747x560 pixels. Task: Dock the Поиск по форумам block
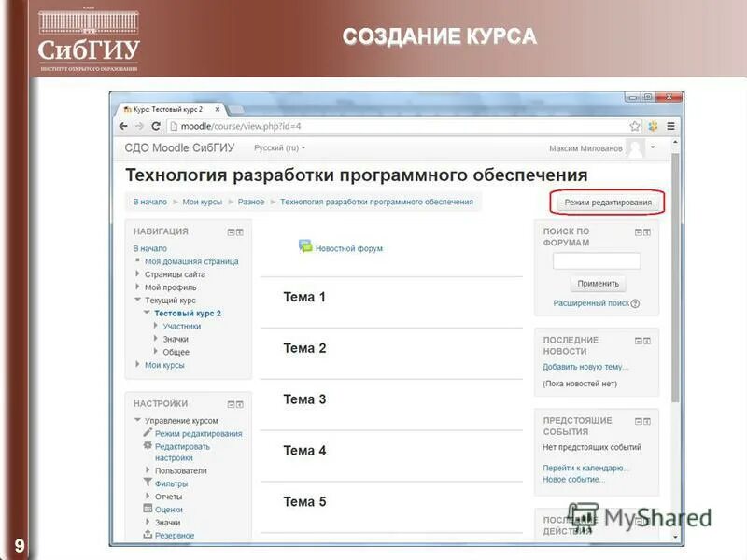(x=647, y=232)
